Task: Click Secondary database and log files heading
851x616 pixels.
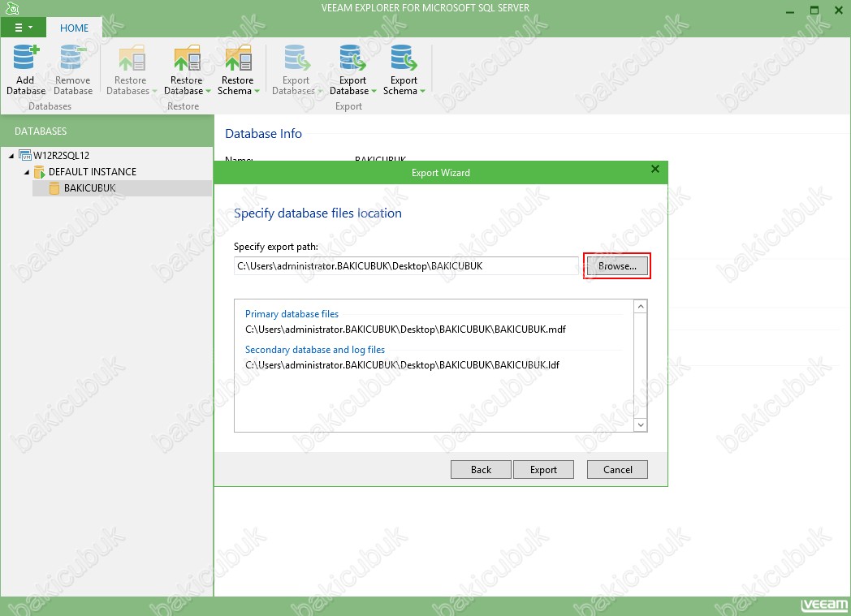Action: 315,350
